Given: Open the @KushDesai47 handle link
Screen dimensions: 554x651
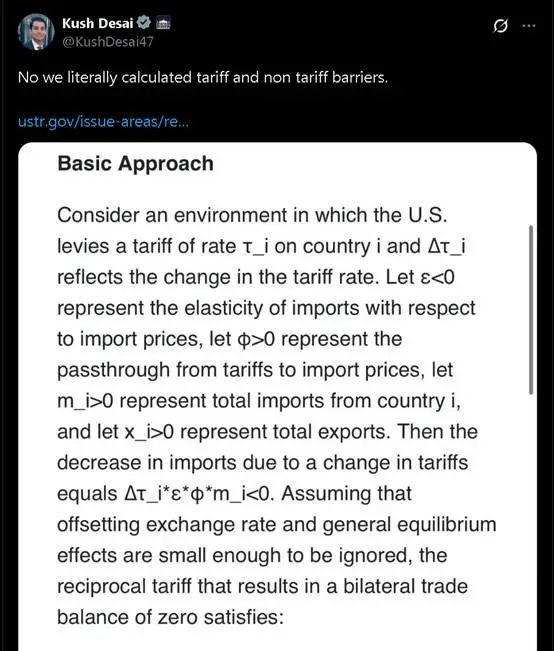Looking at the screenshot, I should (x=108, y=42).
